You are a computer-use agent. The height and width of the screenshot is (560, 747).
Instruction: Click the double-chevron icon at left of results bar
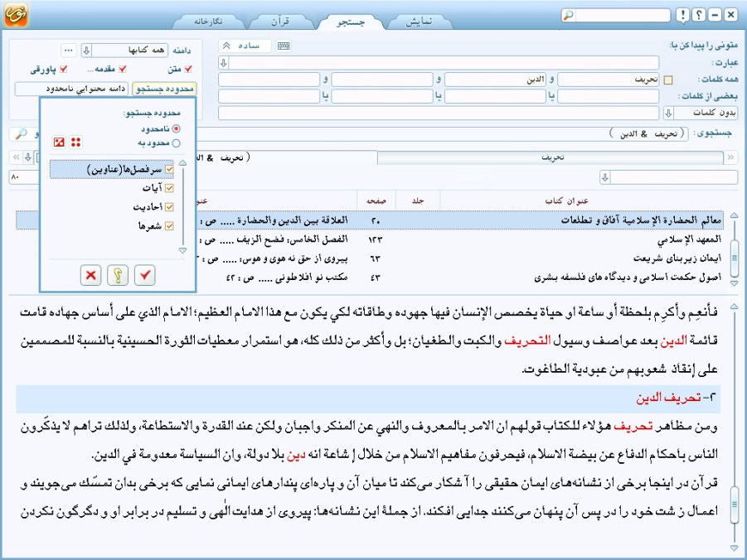point(17,157)
